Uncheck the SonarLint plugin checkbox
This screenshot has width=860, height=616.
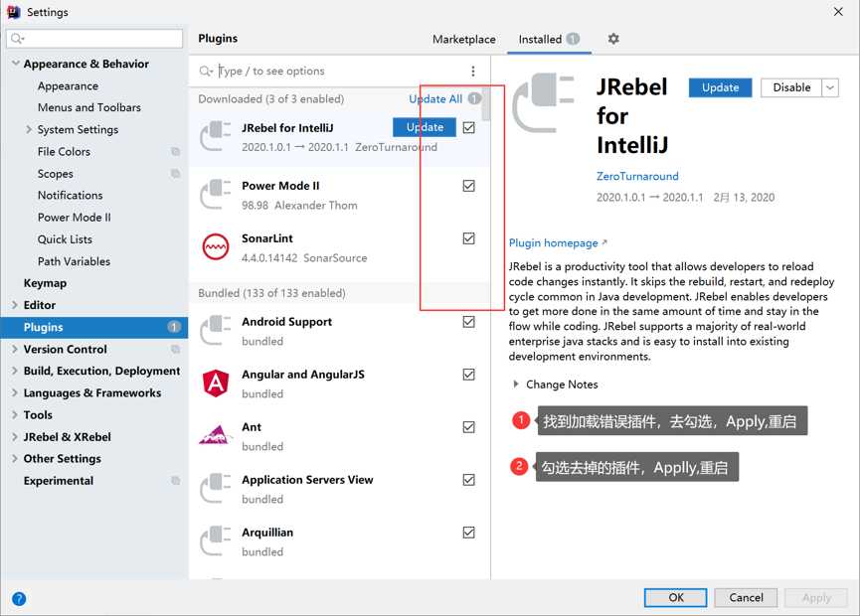(469, 238)
